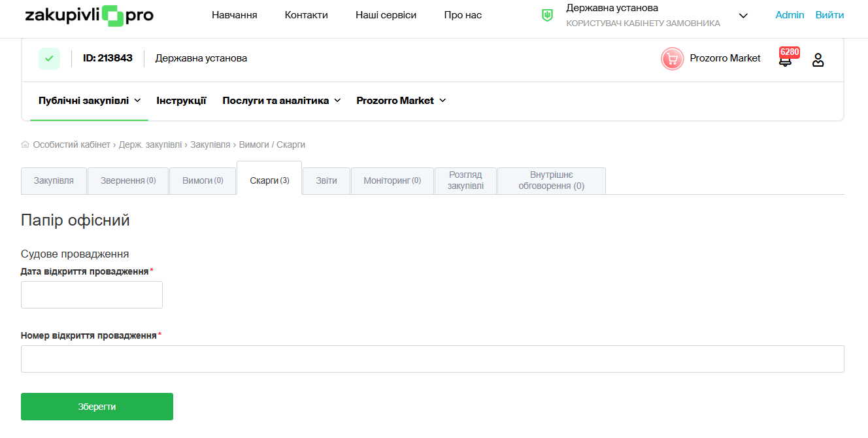Image resolution: width=868 pixels, height=438 pixels.
Task: Open notifications bell with 6280 badge
Action: (786, 59)
